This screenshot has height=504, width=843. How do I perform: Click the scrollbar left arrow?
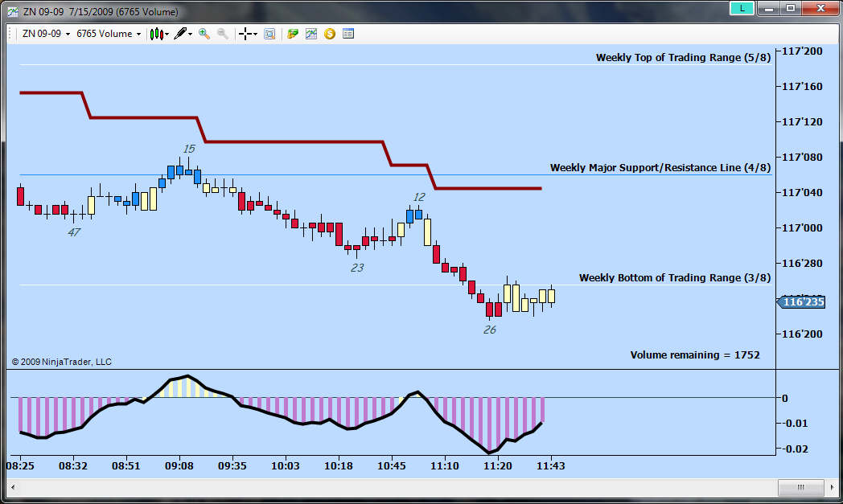[13, 487]
